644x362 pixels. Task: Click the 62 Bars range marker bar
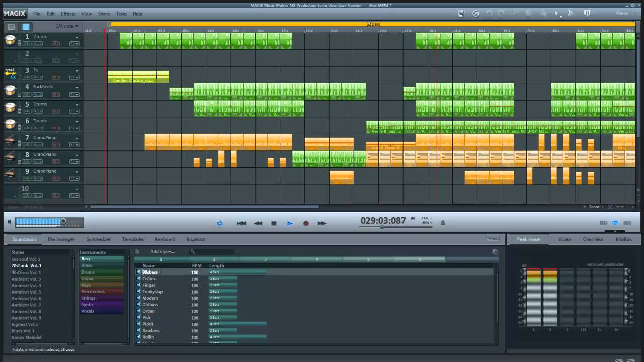click(372, 24)
